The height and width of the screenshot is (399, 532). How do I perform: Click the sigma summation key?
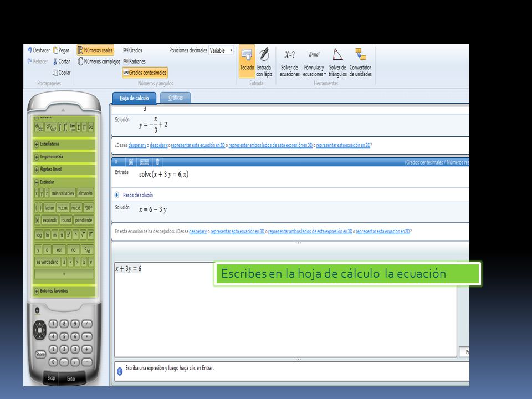(78, 127)
